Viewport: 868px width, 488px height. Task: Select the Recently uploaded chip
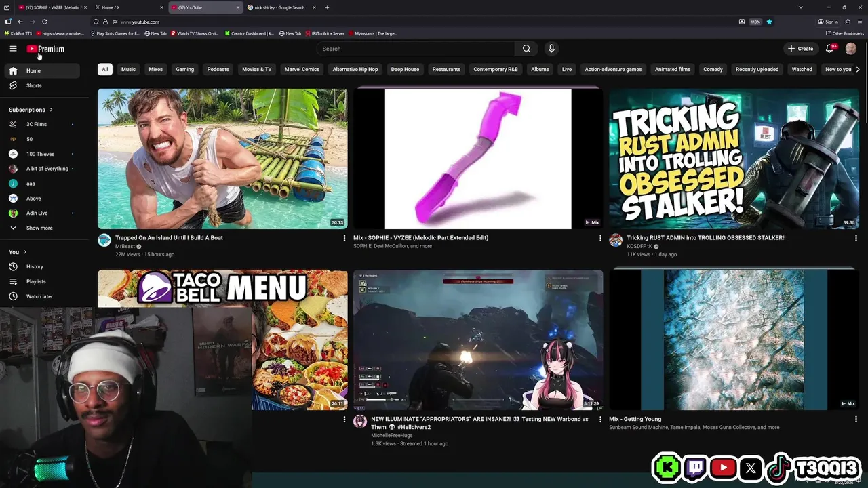[x=757, y=69]
